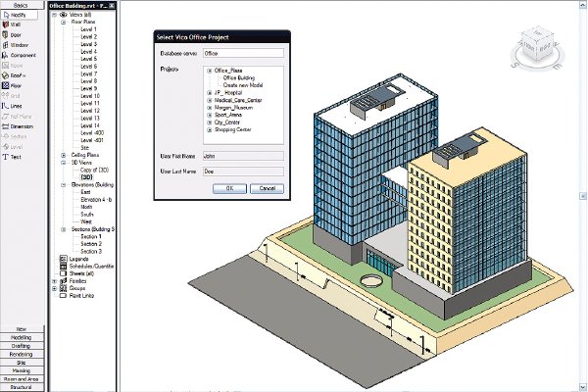This screenshot has width=588, height=392.
Task: Select the Roof tool icon
Action: tap(5, 75)
